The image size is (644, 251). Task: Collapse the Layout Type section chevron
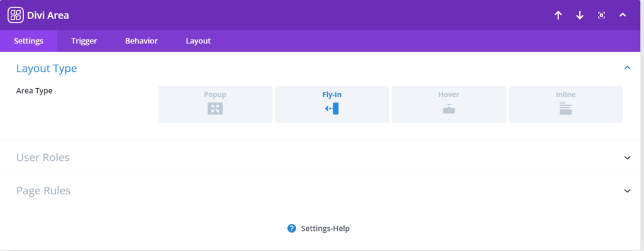627,68
